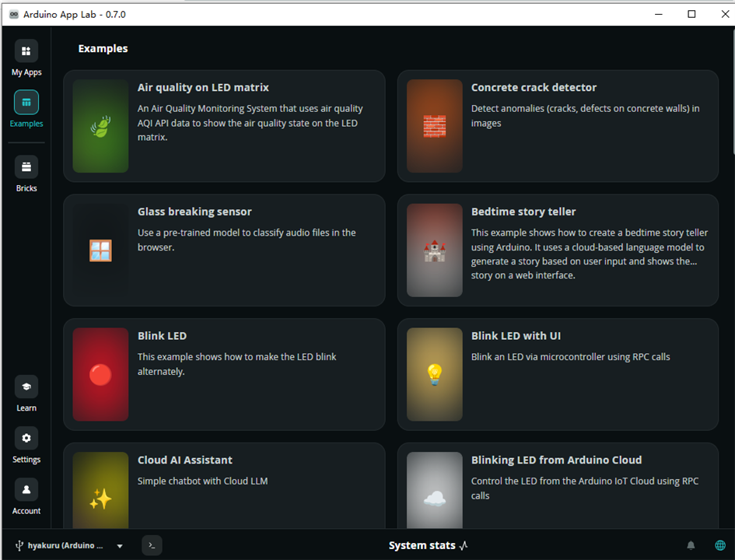Open Settings gear icon in sidebar
This screenshot has width=735, height=560.
click(x=26, y=438)
